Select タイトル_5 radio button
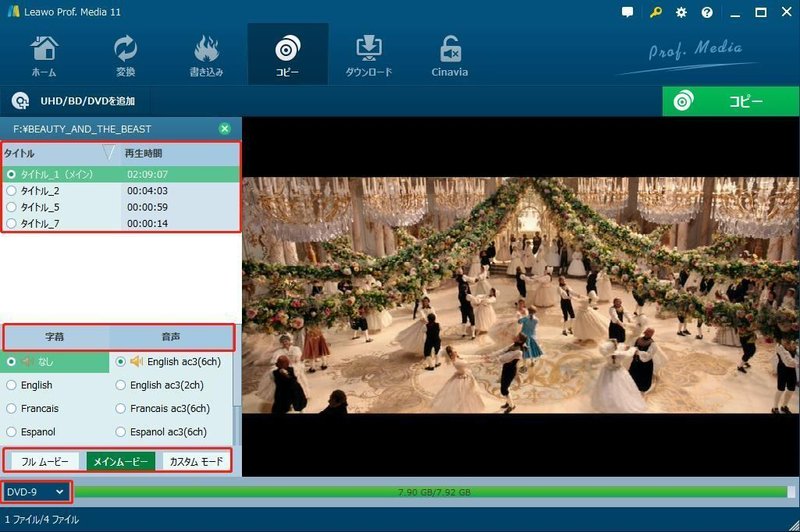The image size is (800, 532). (x=11, y=207)
